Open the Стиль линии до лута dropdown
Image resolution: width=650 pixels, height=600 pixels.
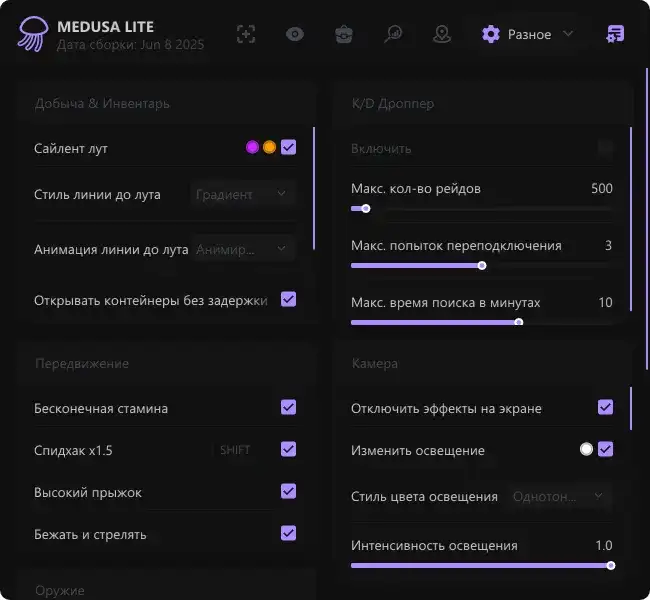pos(243,194)
